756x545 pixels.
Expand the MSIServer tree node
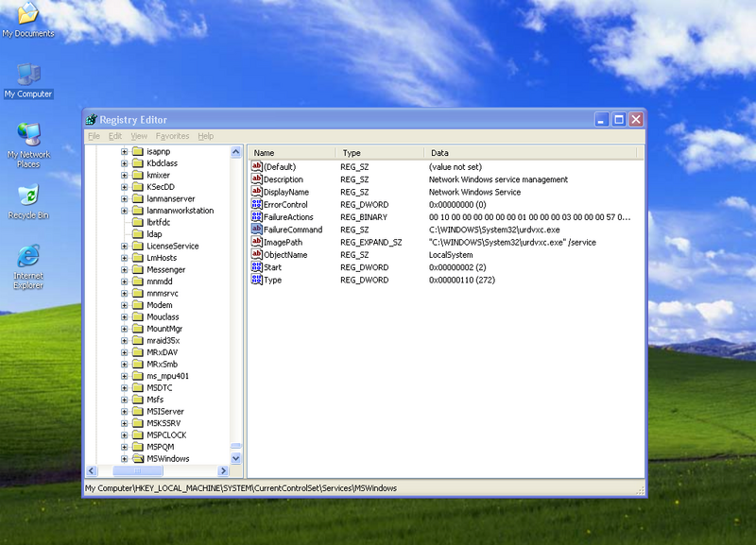tap(125, 412)
